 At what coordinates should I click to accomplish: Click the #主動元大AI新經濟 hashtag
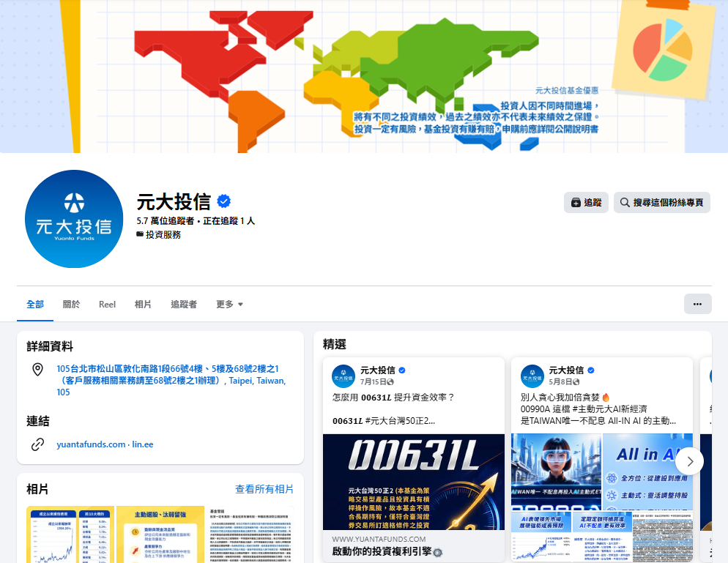609,409
